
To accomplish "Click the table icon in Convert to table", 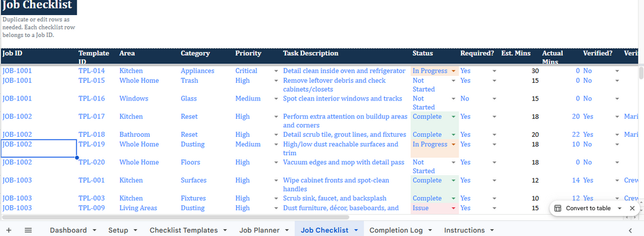I will 557,208.
